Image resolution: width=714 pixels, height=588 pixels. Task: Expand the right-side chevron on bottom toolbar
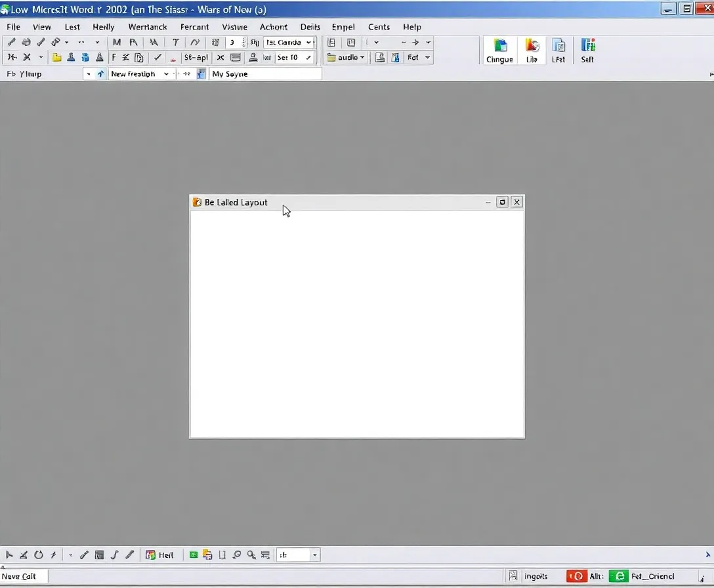pyautogui.click(x=707, y=555)
